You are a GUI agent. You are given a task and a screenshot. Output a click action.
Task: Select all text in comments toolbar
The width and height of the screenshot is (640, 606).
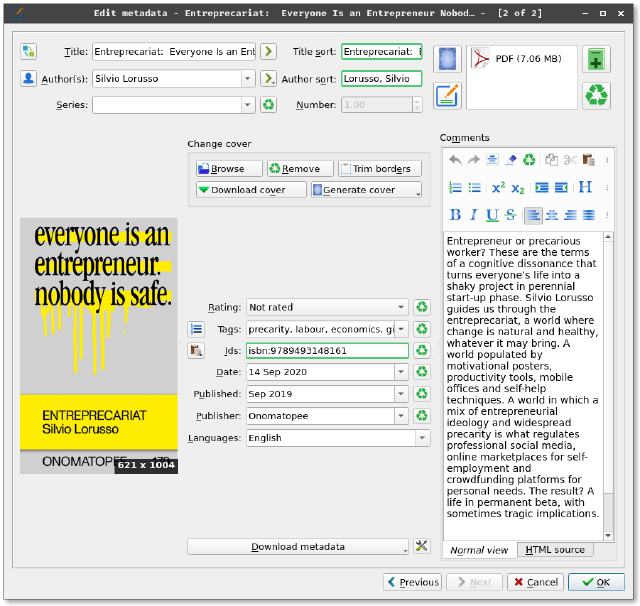(x=492, y=160)
